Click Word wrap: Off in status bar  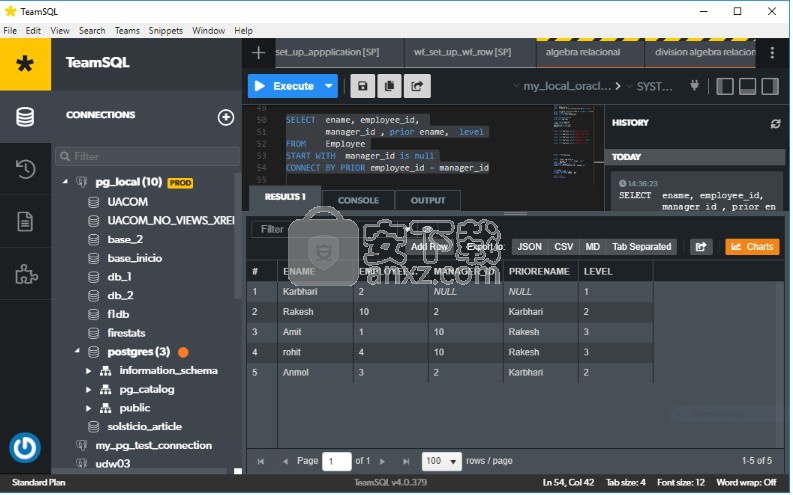(x=747, y=483)
